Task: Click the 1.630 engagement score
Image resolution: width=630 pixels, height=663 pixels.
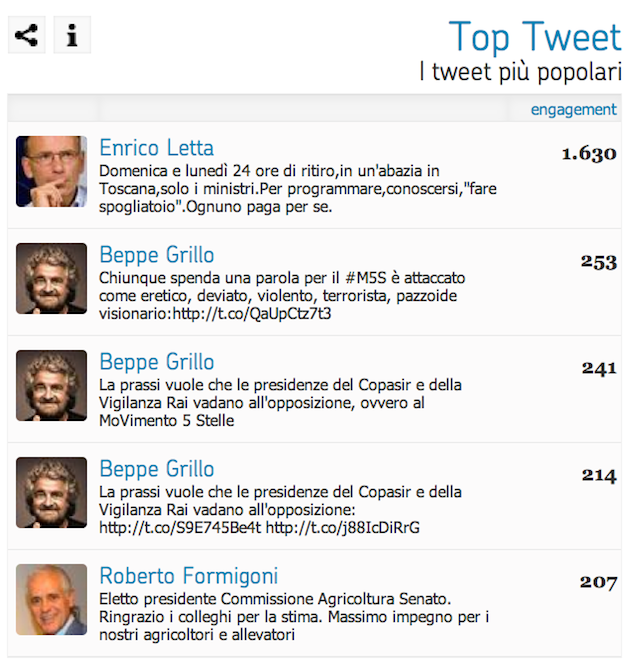Action: 589,154
